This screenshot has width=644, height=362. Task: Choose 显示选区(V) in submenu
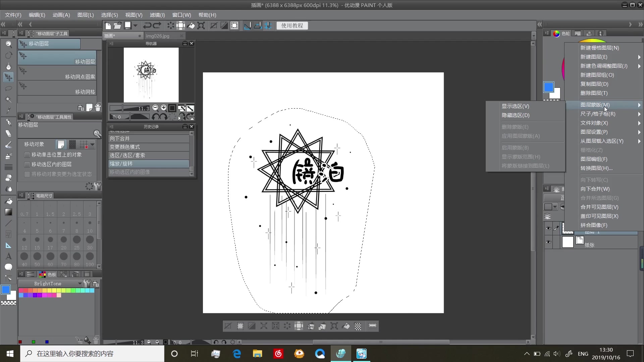coord(515,106)
